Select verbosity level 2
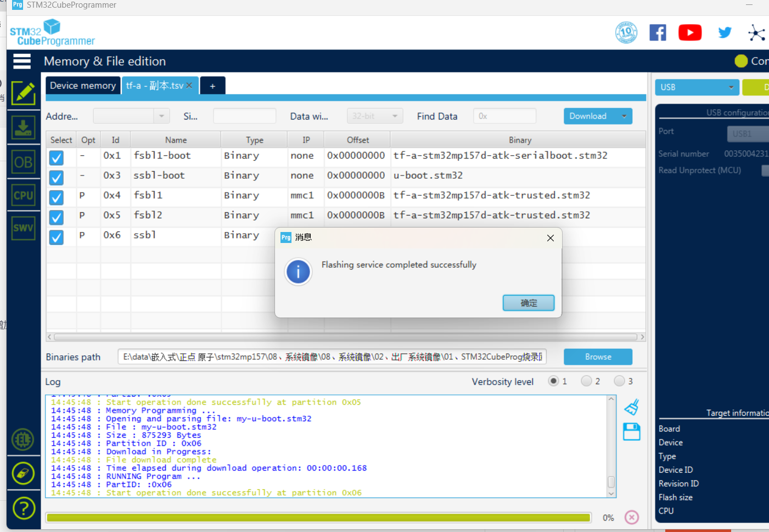 click(x=586, y=381)
